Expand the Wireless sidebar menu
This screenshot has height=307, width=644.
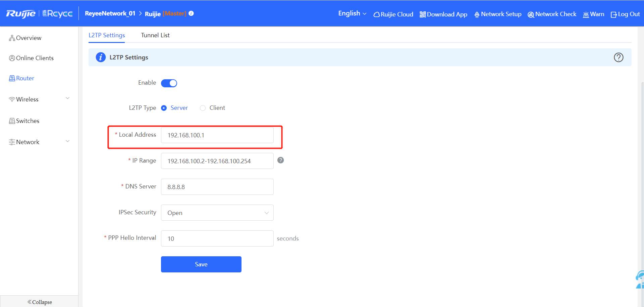click(39, 99)
